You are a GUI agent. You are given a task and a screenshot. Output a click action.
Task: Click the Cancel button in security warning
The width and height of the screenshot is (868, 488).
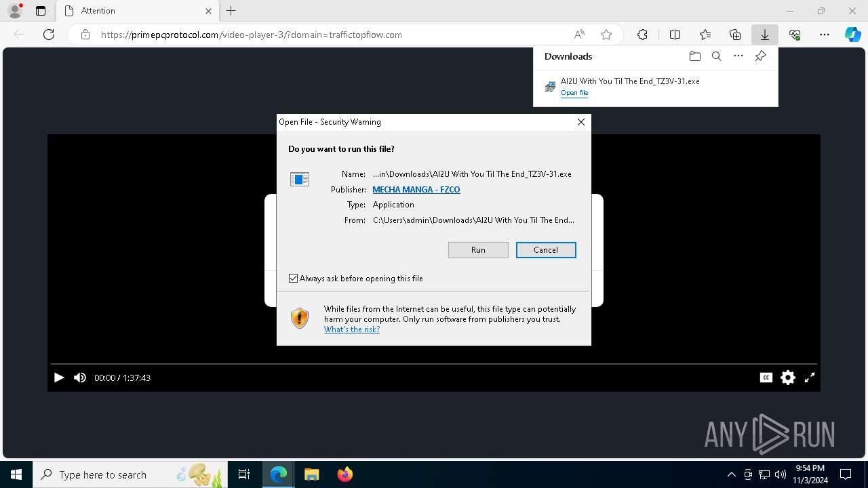(546, 250)
